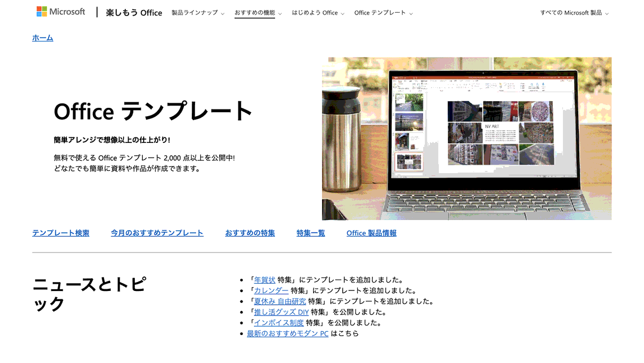Open the すべての Microsoft 製品 dropdown

[574, 13]
